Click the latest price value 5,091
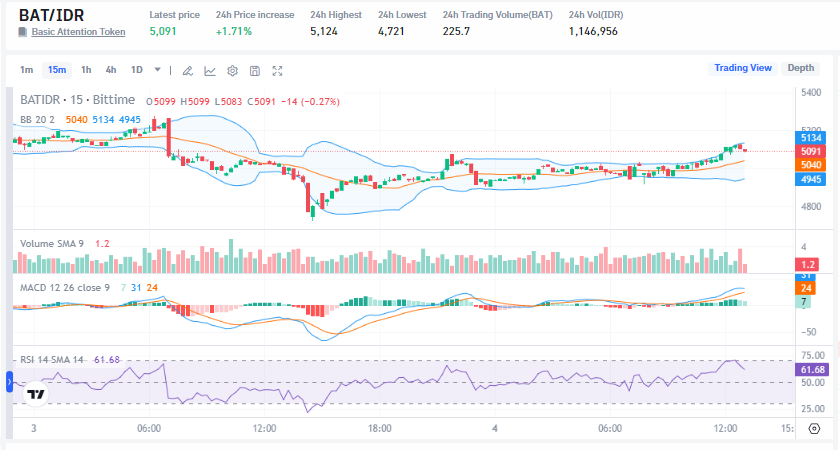 click(163, 31)
